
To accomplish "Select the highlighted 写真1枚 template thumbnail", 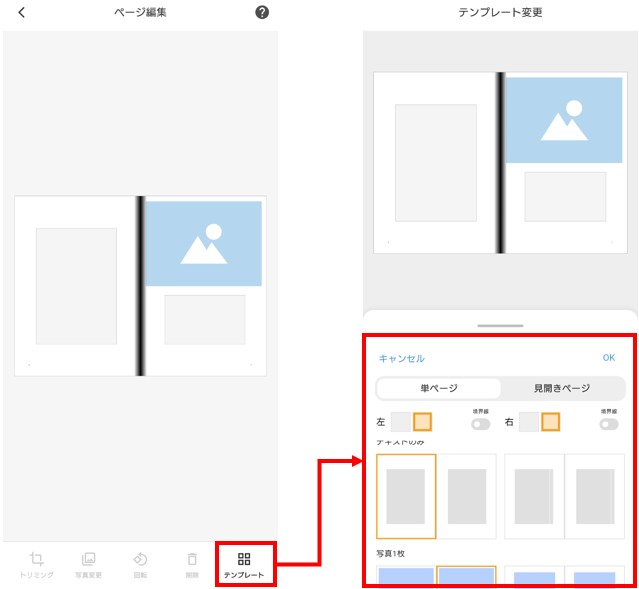I will [x=466, y=576].
